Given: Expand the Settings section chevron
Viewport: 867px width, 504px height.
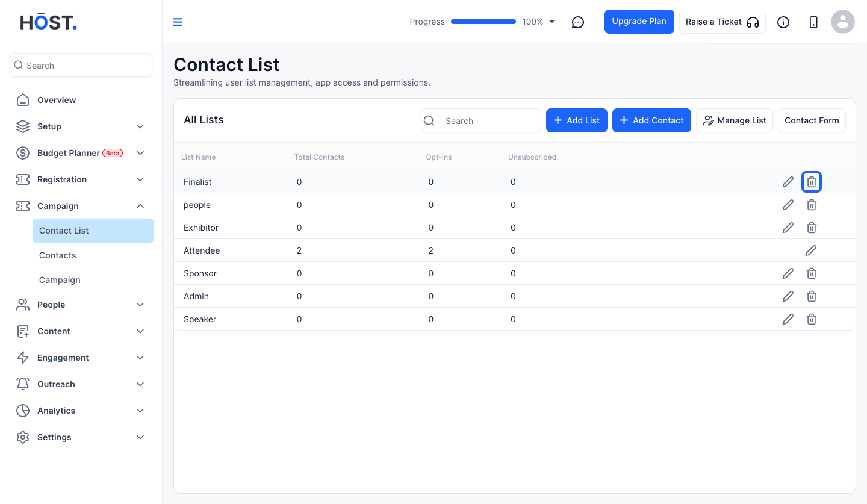Looking at the screenshot, I should [140, 437].
